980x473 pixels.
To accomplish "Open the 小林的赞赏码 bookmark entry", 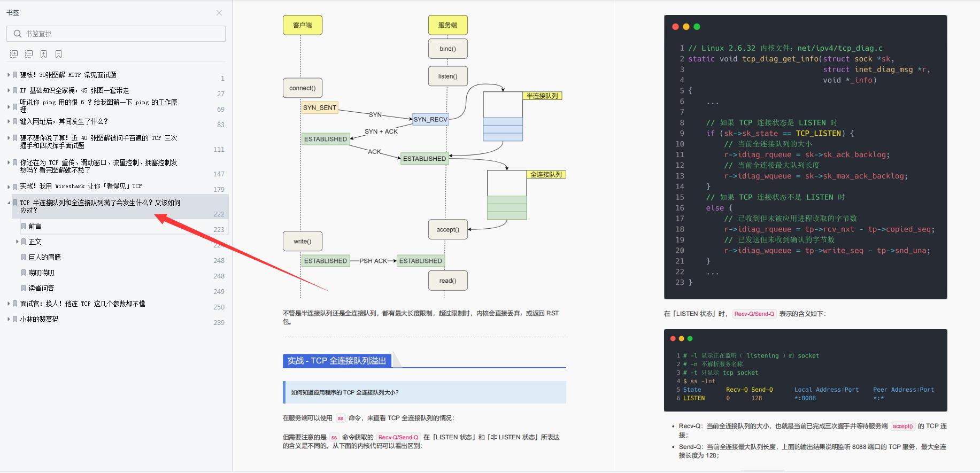I will (x=39, y=319).
